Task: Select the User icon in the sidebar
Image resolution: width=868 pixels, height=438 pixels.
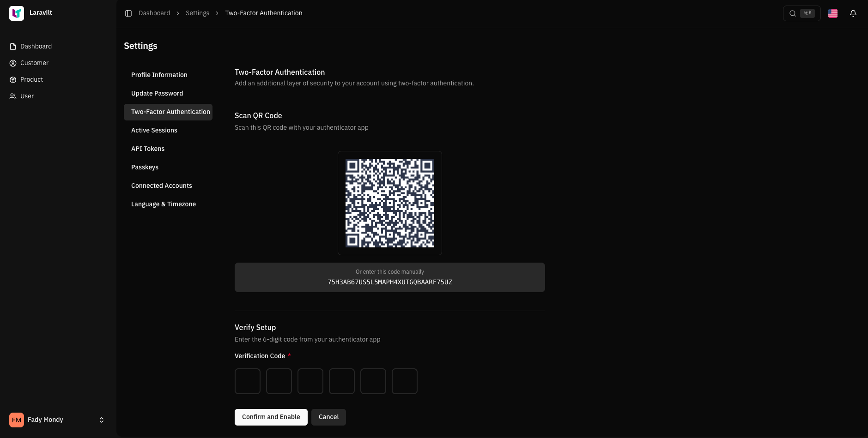Action: point(12,96)
